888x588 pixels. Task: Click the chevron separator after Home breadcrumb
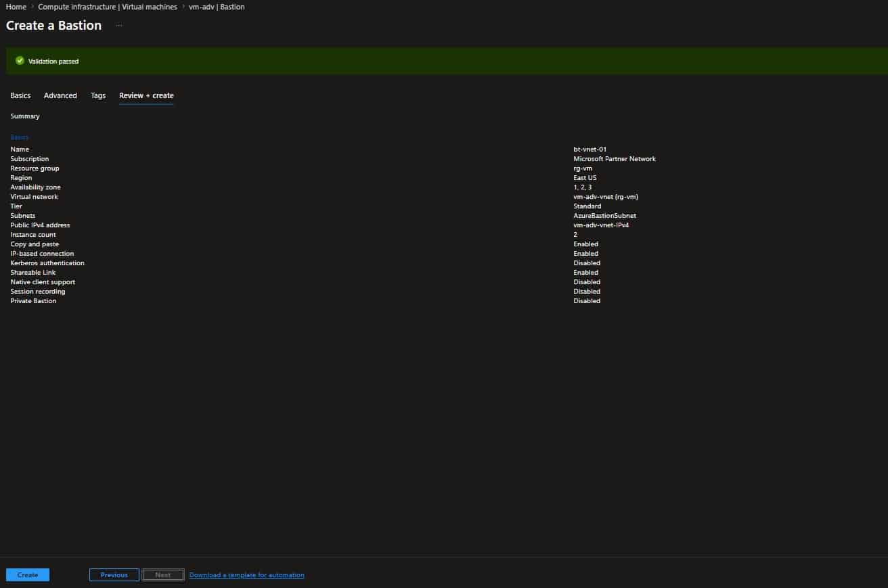(30, 6)
